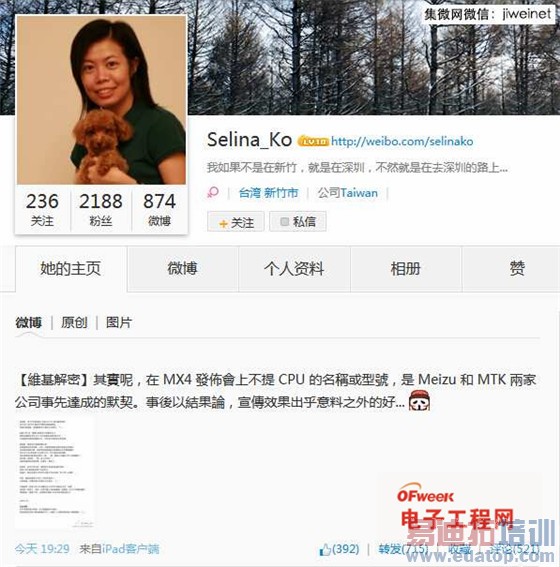Select the 相册 tab
Image resolution: width=560 pixels, height=567 pixels.
point(406,269)
